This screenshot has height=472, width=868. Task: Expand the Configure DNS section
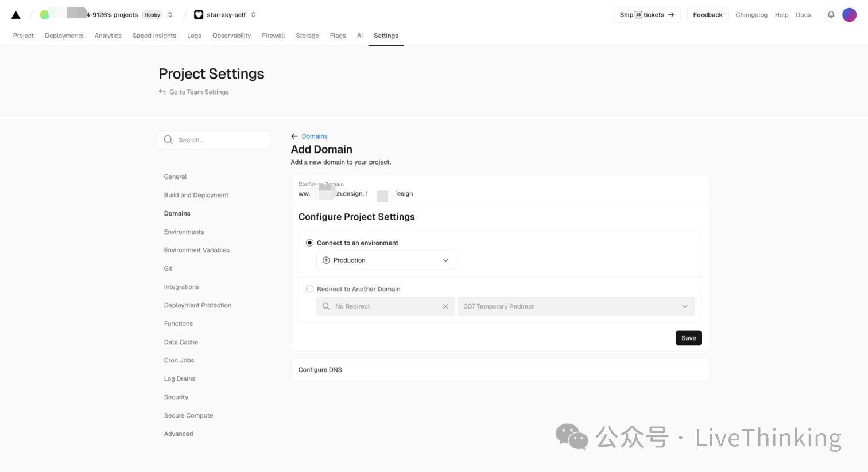(x=499, y=370)
